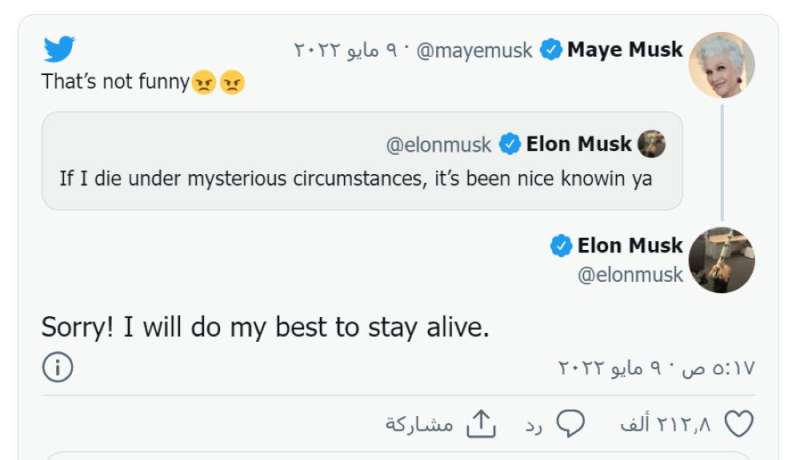
Task: Open the quoted tweet about mysterious circumstances
Action: click(360, 178)
